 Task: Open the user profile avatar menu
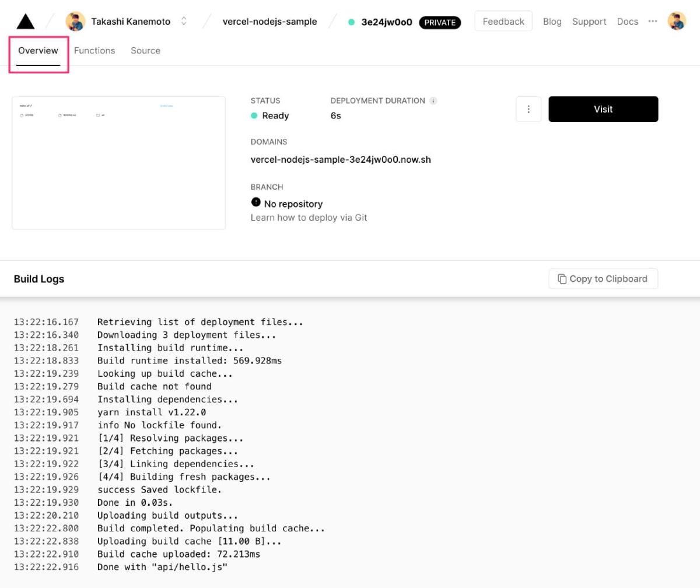(x=677, y=21)
